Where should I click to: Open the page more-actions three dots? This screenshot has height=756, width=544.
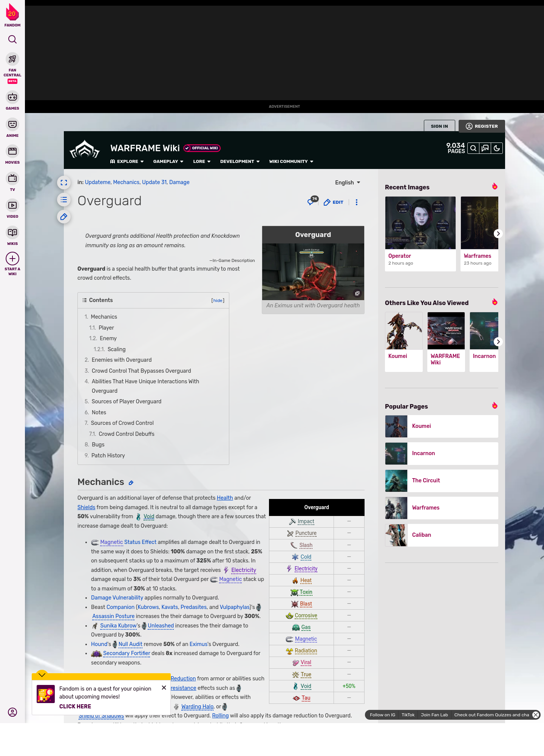coord(357,202)
